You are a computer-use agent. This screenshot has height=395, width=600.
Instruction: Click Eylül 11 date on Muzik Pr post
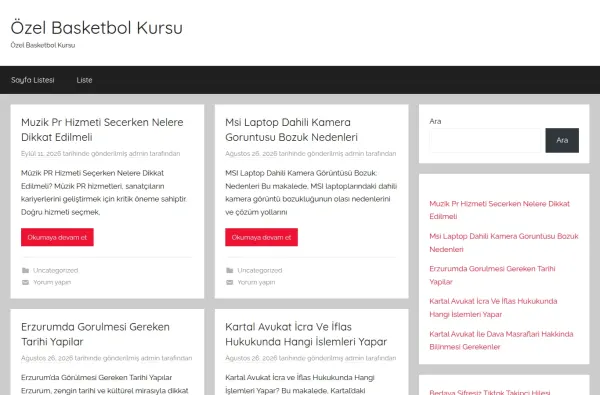[41, 153]
